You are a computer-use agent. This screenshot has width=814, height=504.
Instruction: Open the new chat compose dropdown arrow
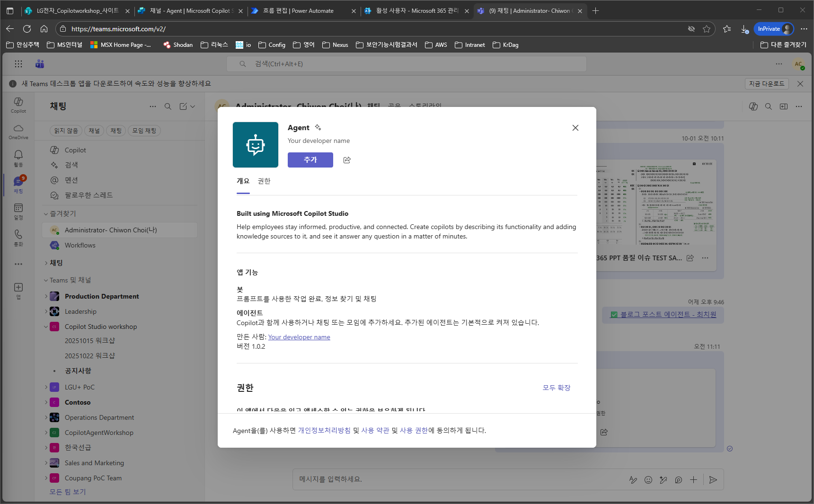coord(193,106)
